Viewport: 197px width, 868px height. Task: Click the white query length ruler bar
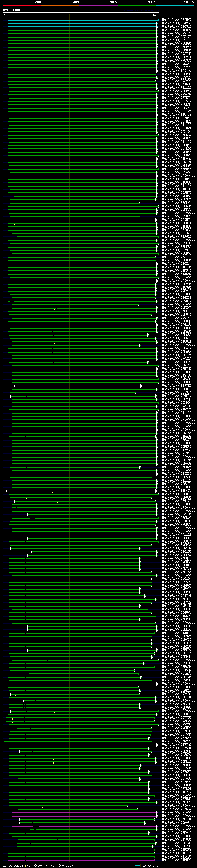81,13
